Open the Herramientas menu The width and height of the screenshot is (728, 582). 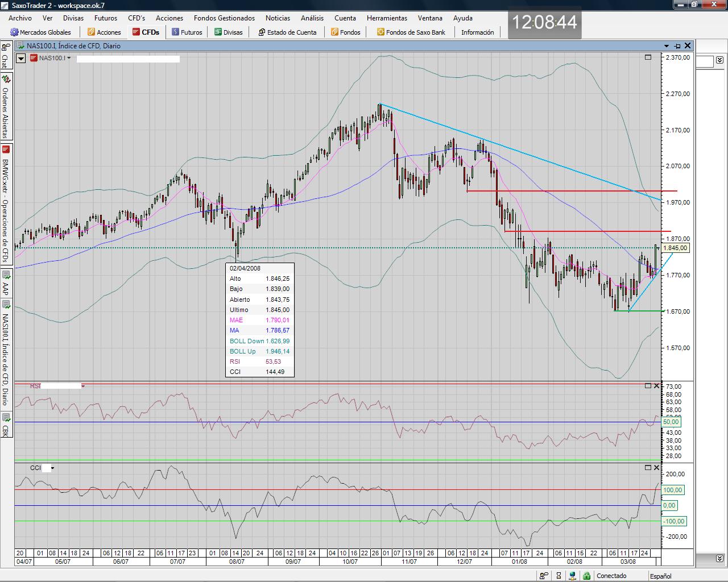387,18
